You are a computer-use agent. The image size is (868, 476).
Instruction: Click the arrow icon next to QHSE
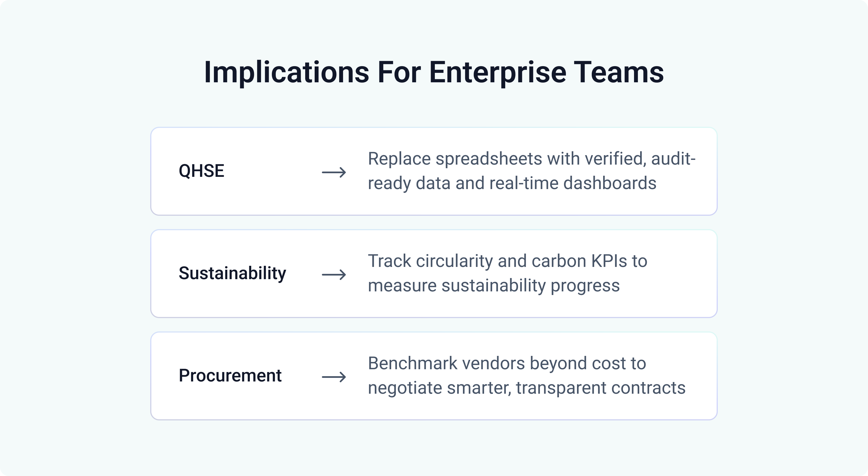[x=334, y=172]
